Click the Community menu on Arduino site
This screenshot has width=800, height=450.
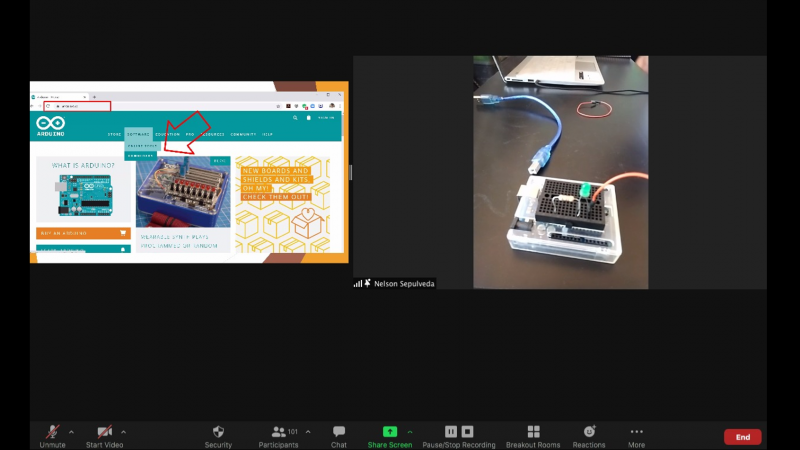243,134
